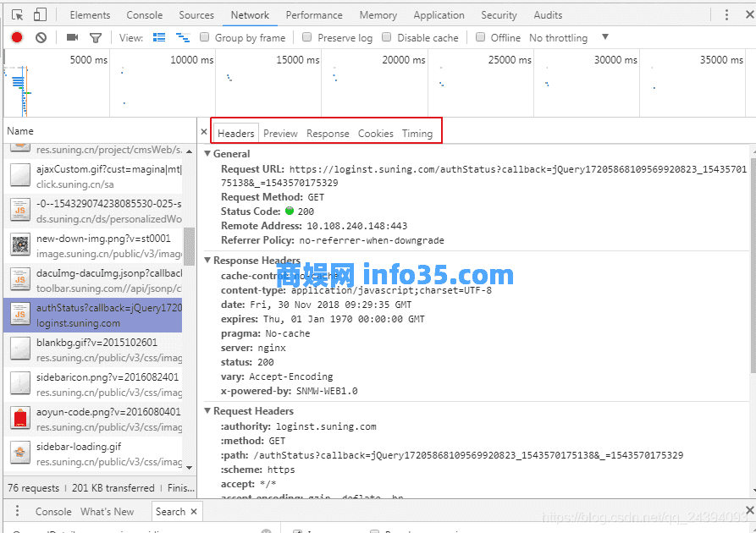Viewport: 756px width, 533px height.
Task: Click the sidebar-loading.gif thumbnail icon
Action: pos(20,453)
